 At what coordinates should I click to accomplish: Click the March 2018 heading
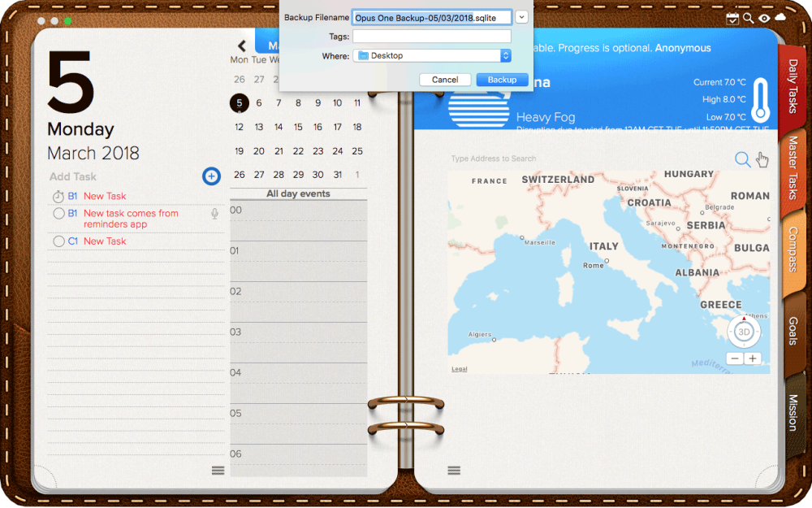coord(93,154)
